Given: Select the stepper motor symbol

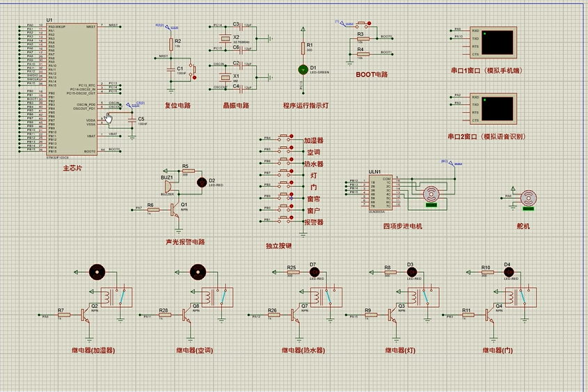Looking at the screenshot, I should point(431,196).
